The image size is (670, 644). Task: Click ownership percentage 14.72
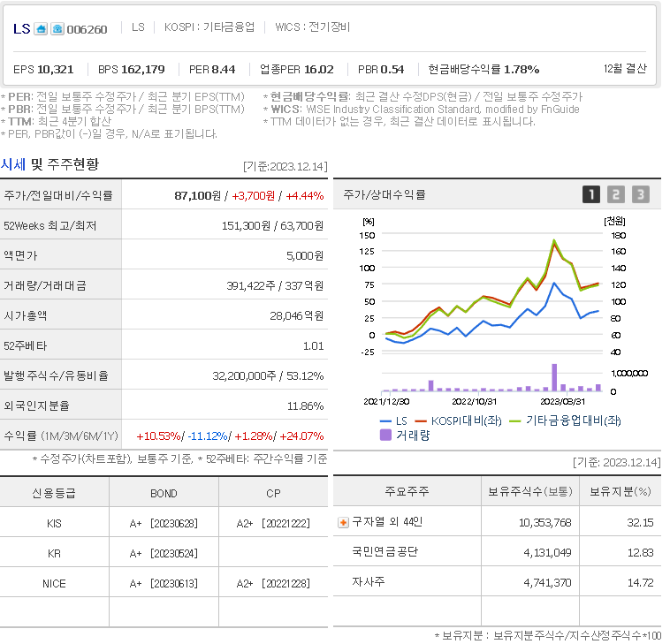tap(640, 582)
